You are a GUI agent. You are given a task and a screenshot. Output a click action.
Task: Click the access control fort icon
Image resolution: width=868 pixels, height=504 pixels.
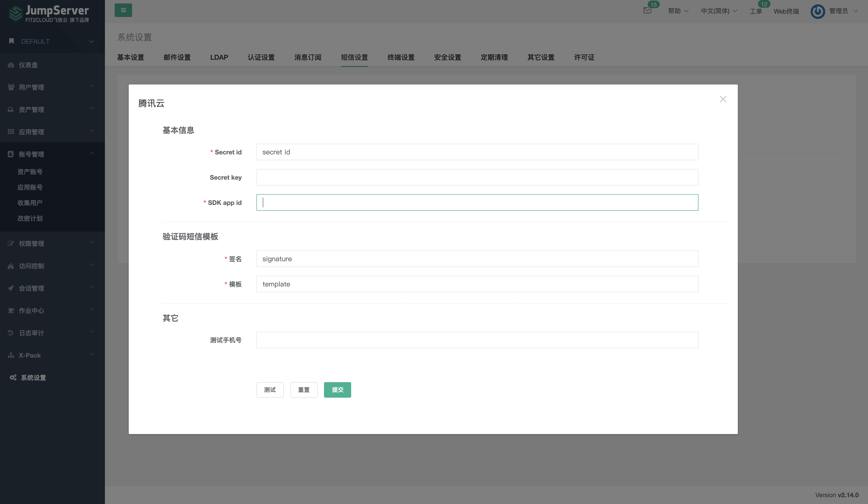pos(11,266)
